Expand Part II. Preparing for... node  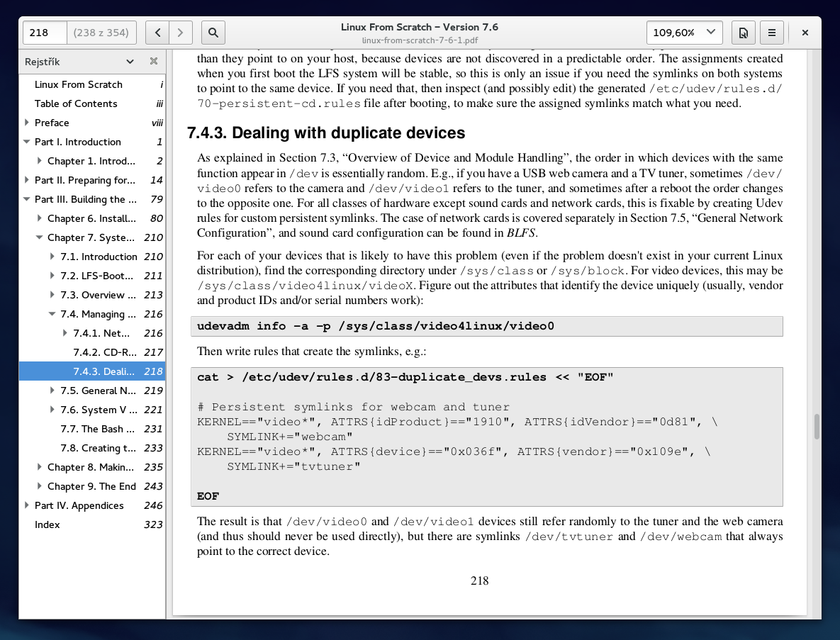27,180
